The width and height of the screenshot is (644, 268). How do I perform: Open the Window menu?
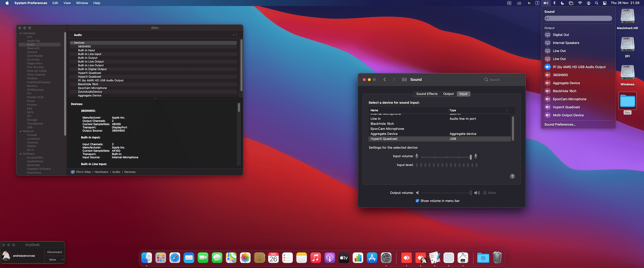(82, 3)
